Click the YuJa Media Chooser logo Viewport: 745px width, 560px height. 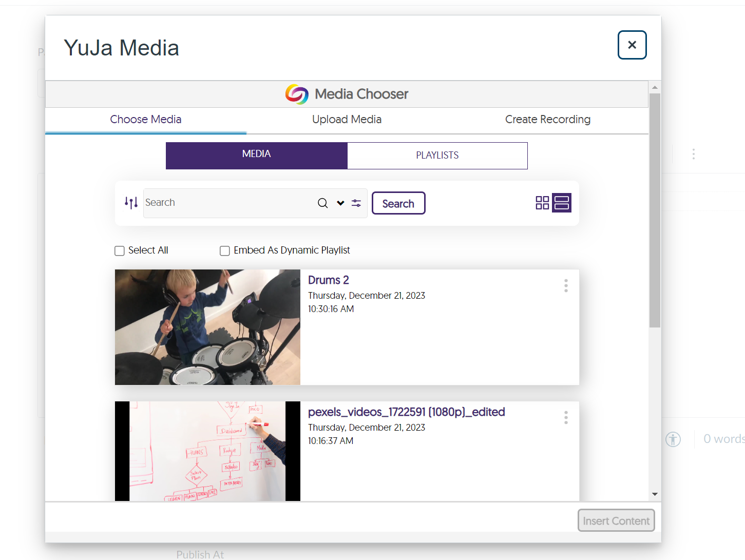tap(297, 94)
